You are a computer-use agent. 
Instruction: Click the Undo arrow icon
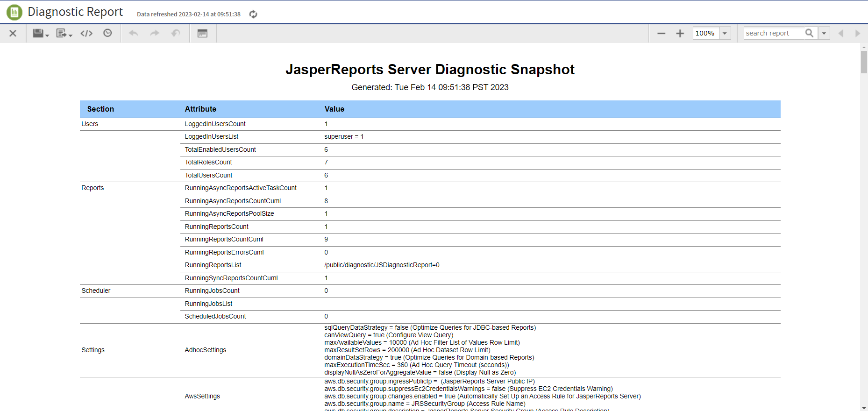pyautogui.click(x=133, y=33)
